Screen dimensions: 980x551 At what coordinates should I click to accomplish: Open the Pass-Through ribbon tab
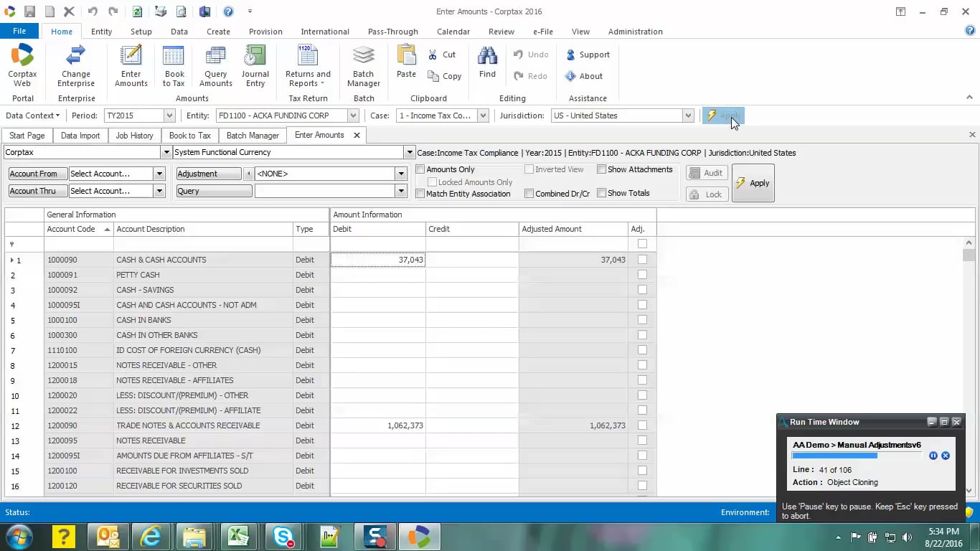(x=392, y=32)
